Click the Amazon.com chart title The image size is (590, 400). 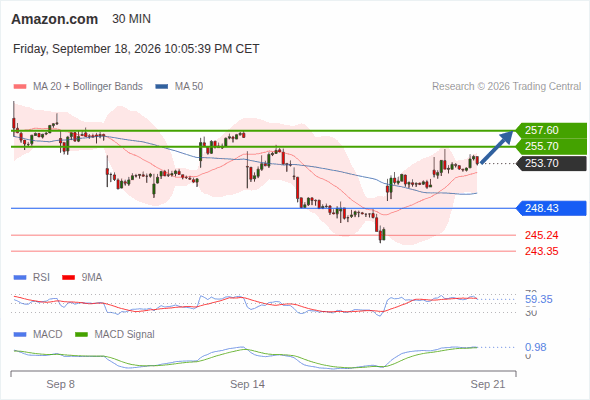tap(55, 19)
